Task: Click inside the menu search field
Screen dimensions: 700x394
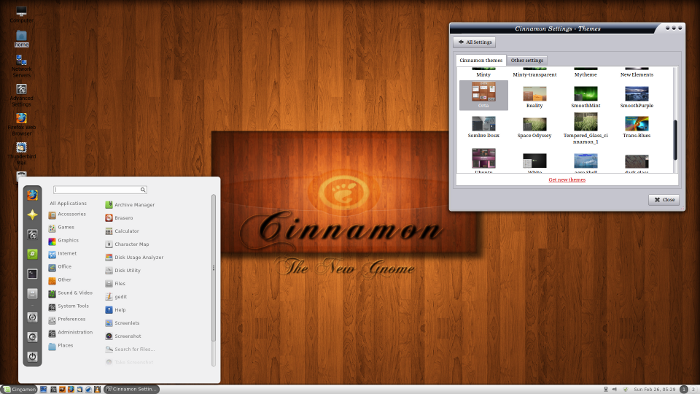Action: point(100,190)
